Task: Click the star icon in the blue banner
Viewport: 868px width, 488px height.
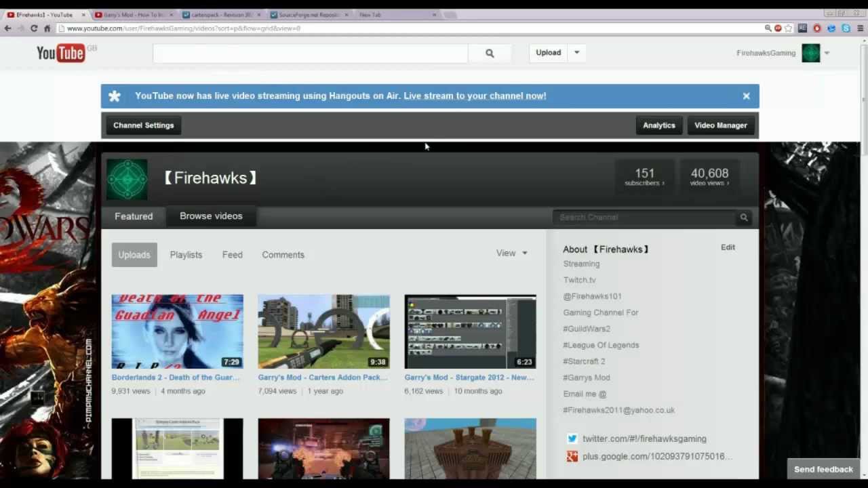Action: [x=115, y=96]
